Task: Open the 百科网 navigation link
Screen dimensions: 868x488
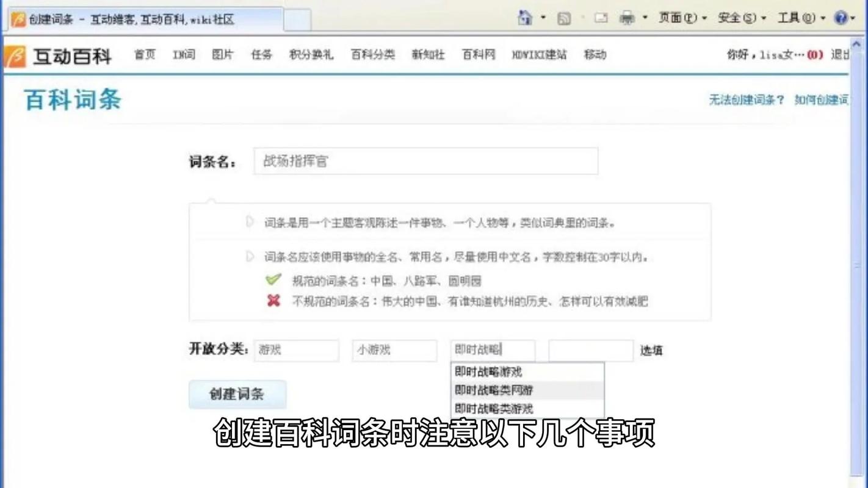Action: pos(479,55)
